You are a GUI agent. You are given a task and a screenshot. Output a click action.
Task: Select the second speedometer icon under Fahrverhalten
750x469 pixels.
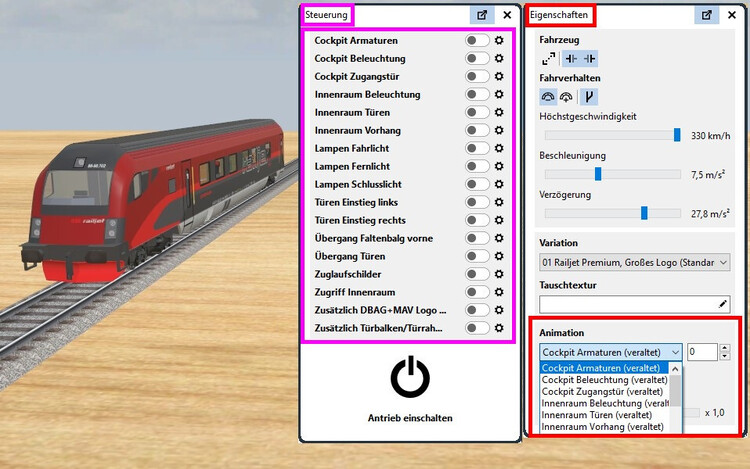566,97
